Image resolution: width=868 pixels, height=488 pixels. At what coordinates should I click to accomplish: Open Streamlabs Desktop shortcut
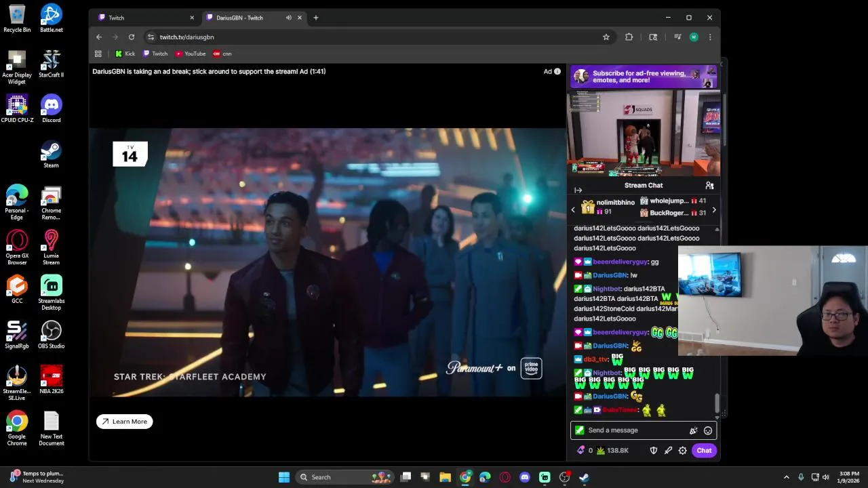[52, 293]
